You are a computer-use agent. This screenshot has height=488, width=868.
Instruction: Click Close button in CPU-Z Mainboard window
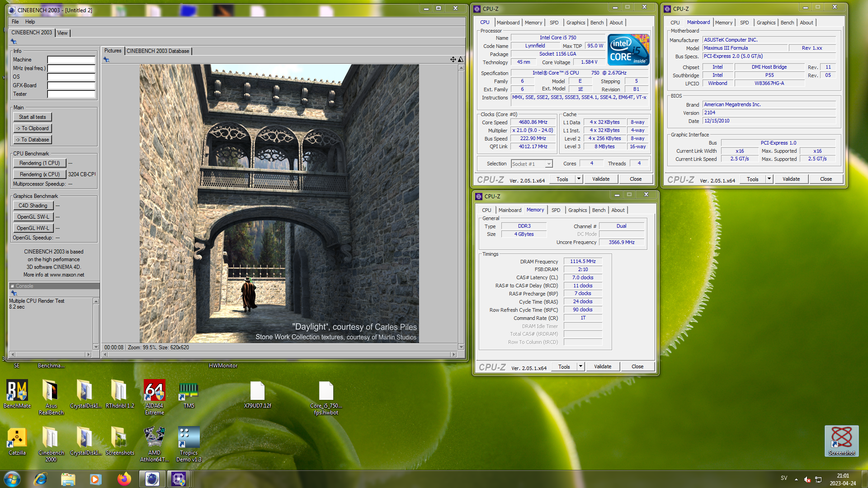[x=826, y=179]
